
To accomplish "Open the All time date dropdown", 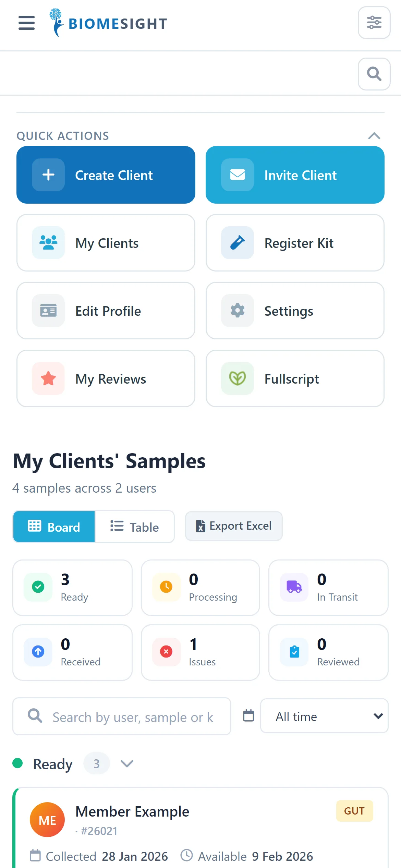I will (x=324, y=716).
